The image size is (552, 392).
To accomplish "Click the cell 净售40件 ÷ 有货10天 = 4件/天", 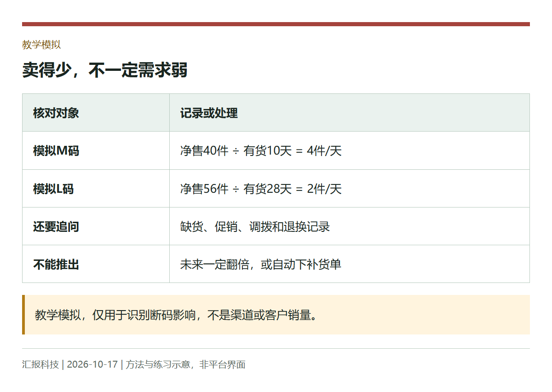I will coord(350,150).
